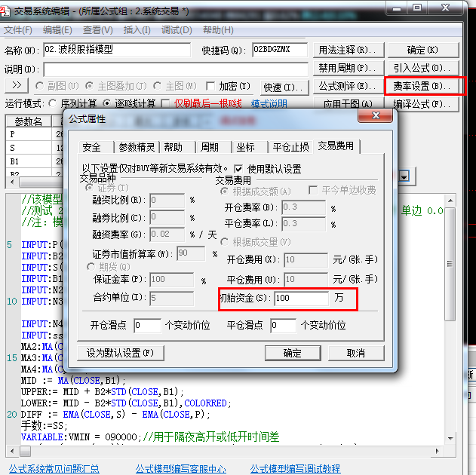
Task: Switch to the 平仓止损 tab
Action: pyautogui.click(x=290, y=148)
